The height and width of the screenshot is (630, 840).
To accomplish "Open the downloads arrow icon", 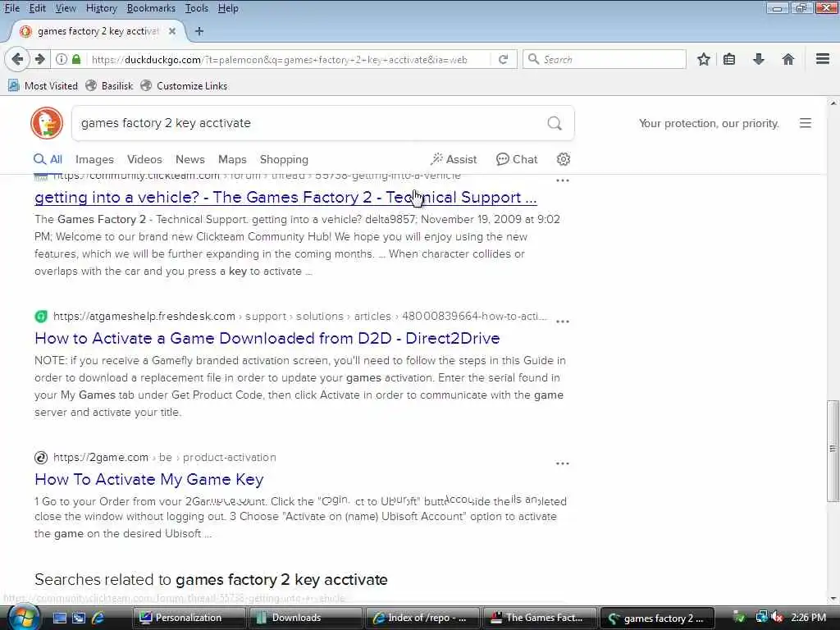I will [x=759, y=59].
